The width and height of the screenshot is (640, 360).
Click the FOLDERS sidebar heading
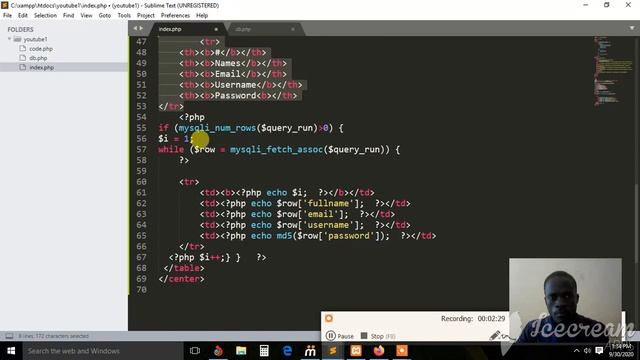20,29
